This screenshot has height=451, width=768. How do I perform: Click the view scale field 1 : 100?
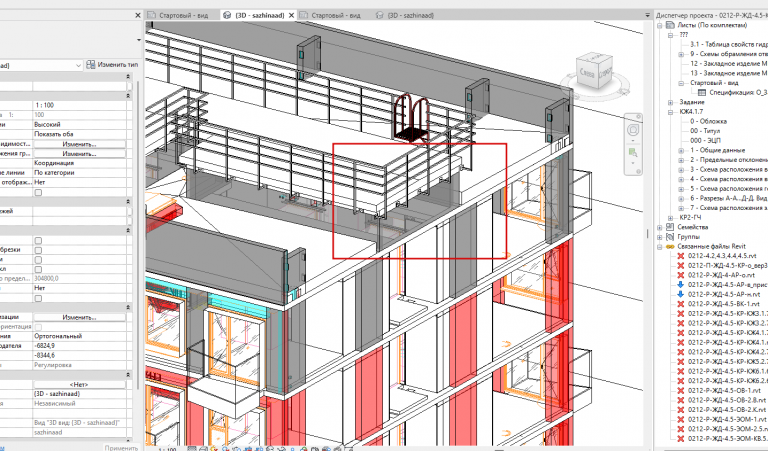click(80, 105)
